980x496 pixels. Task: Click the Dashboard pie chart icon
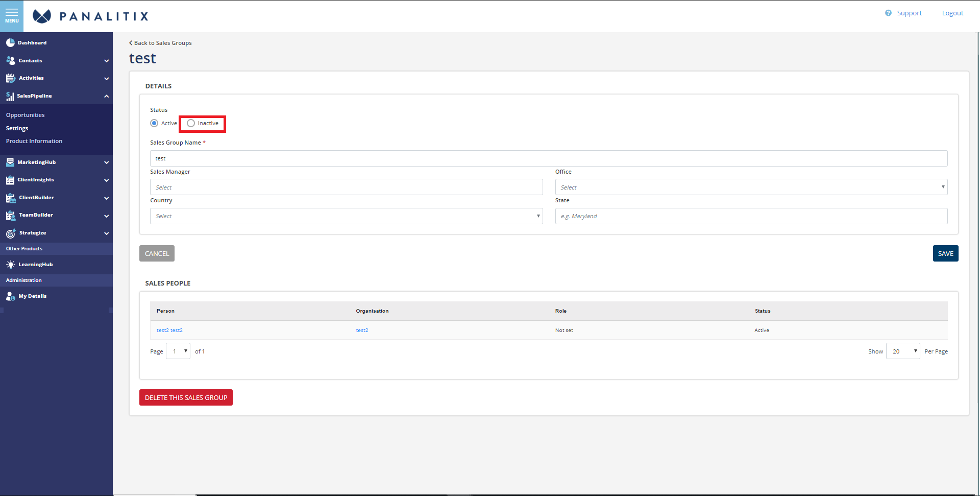(x=10, y=43)
